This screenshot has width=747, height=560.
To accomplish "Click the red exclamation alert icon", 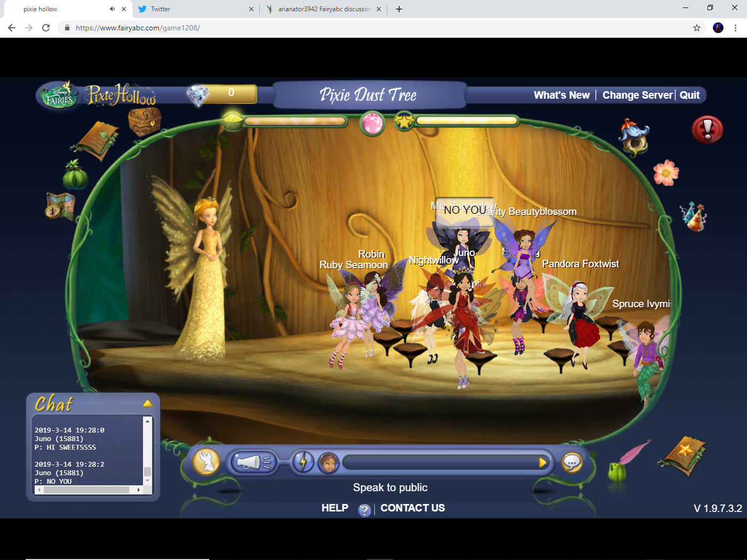I will tap(707, 129).
